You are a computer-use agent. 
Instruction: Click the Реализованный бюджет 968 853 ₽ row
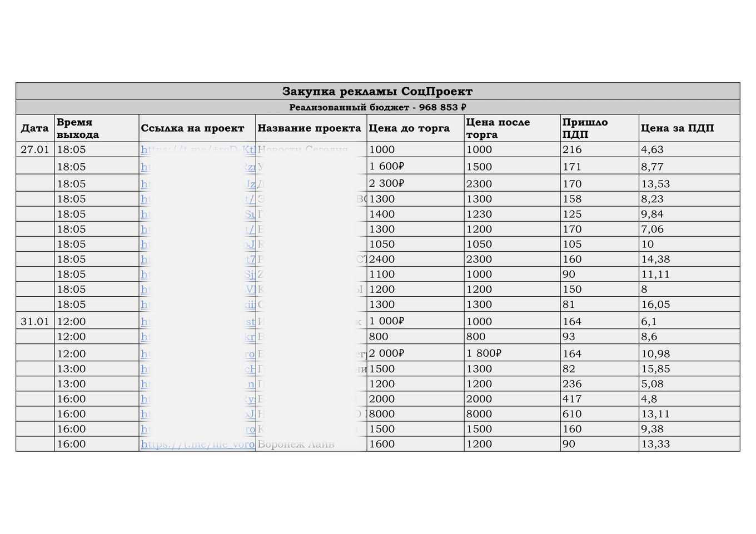coord(377,107)
